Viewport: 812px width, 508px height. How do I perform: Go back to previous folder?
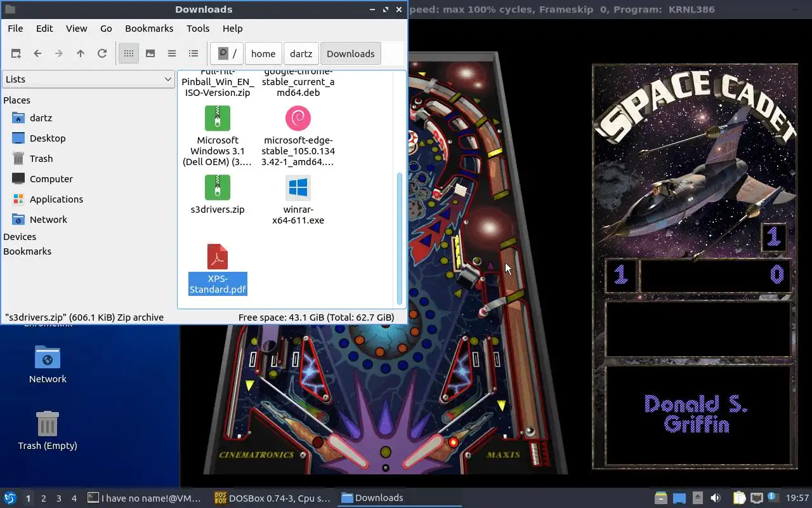pos(37,54)
